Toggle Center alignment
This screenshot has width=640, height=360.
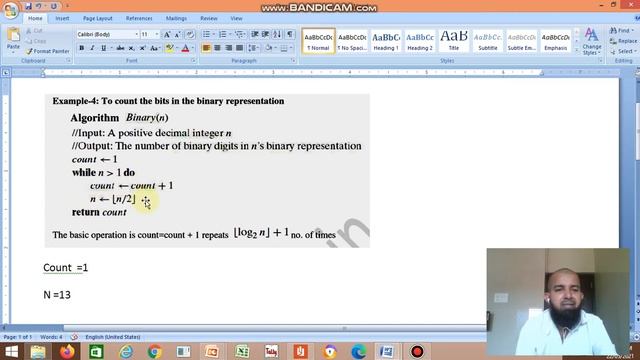click(x=217, y=48)
